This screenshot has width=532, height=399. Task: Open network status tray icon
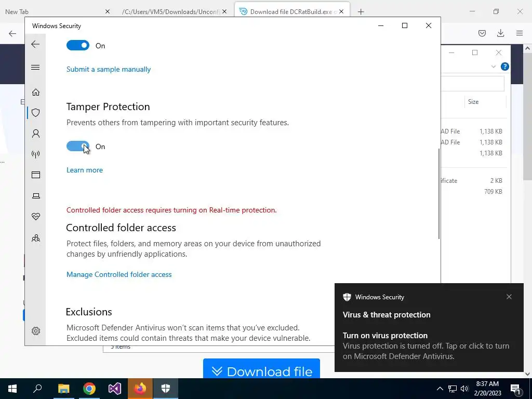(x=453, y=389)
